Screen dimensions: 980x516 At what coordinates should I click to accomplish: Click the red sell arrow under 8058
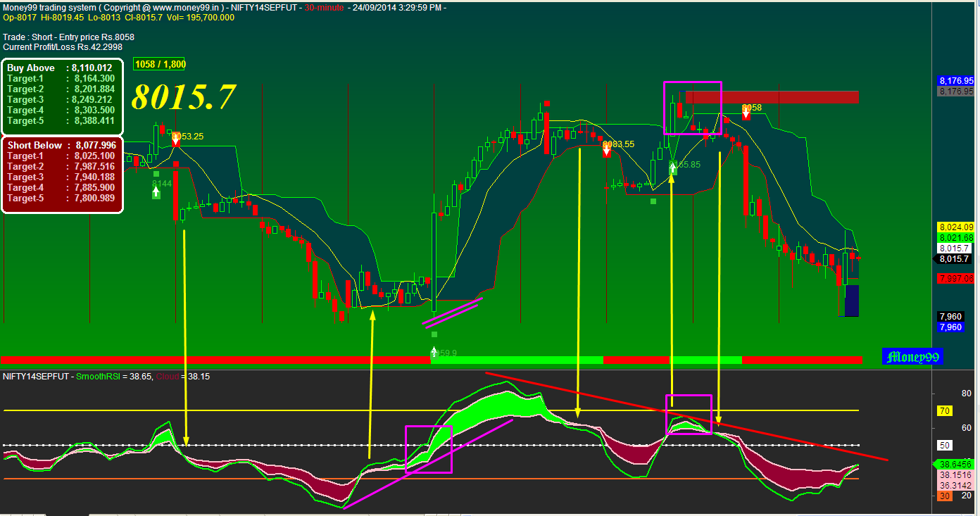[746, 115]
